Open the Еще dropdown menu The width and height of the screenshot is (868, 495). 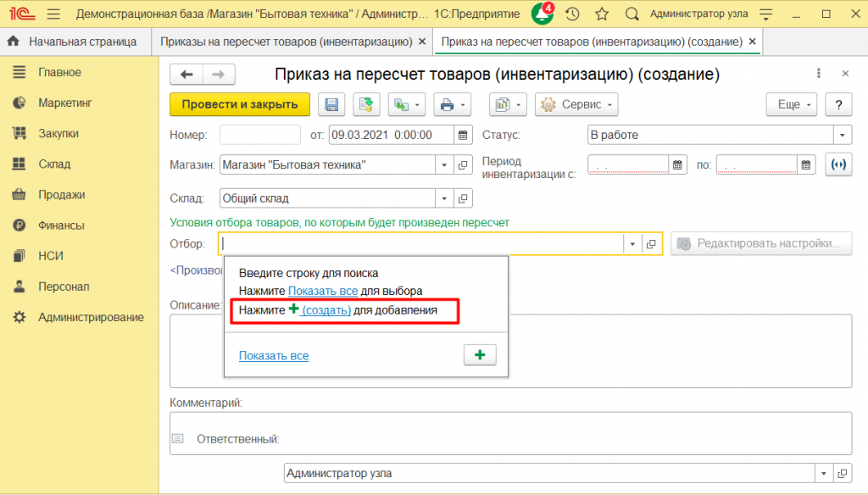[792, 104]
